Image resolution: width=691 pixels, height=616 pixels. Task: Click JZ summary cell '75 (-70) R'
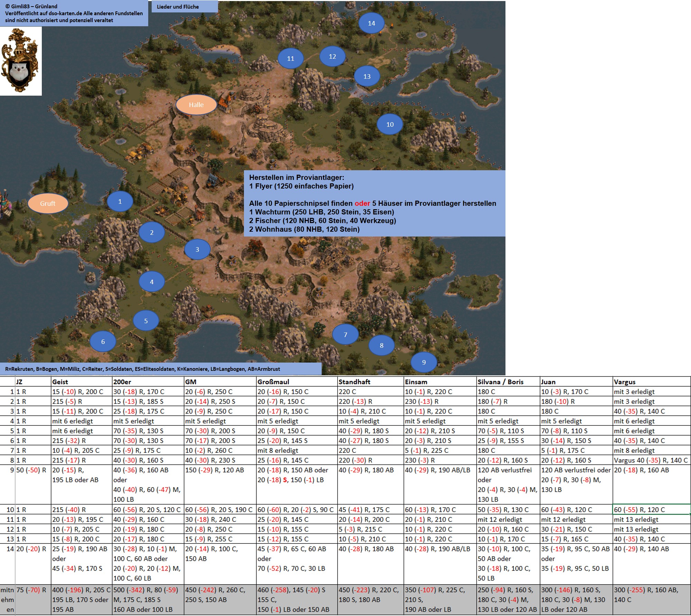33,600
